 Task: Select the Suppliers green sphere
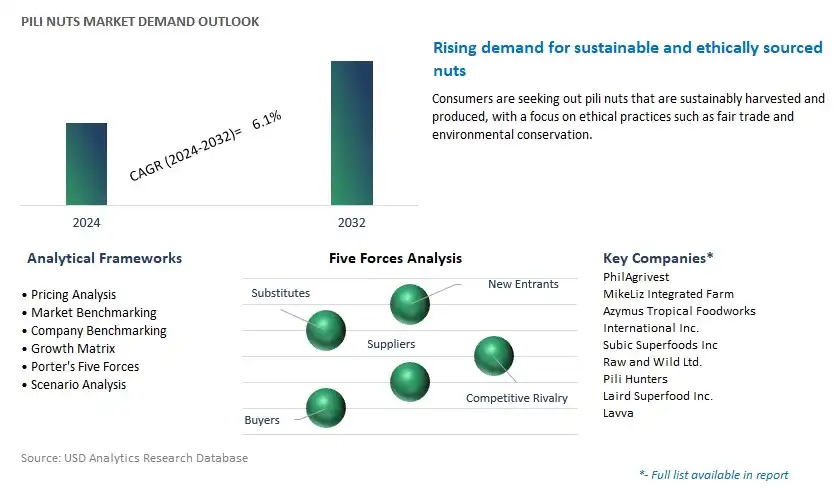(409, 382)
